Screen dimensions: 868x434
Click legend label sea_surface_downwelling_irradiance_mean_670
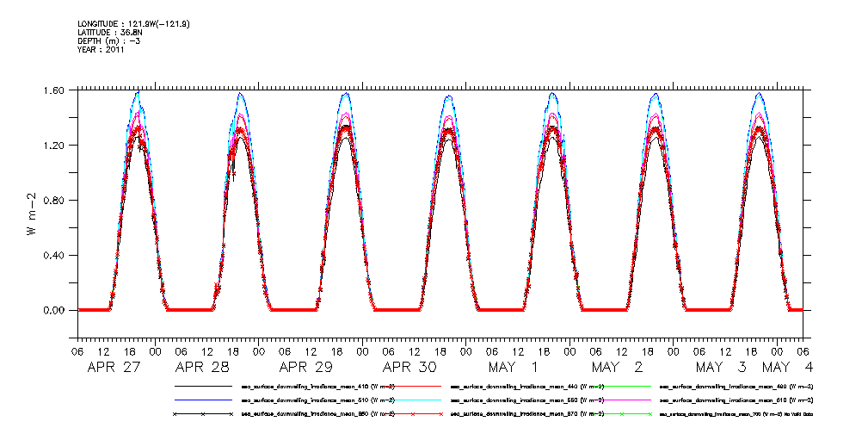point(527,414)
